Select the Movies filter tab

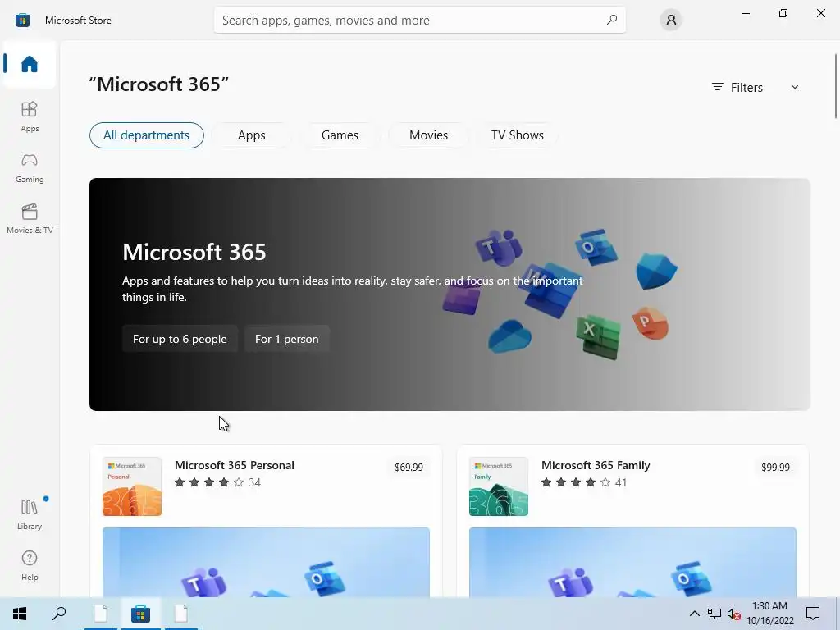point(428,135)
